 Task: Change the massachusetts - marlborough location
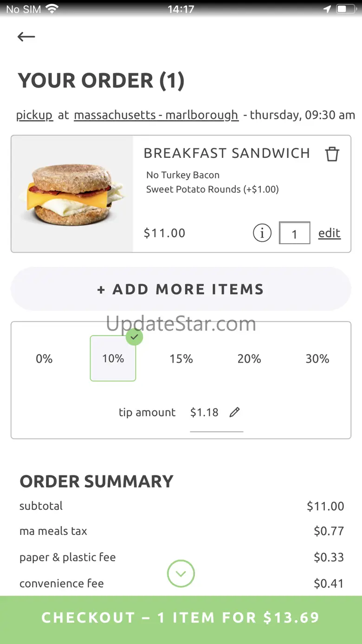(156, 115)
